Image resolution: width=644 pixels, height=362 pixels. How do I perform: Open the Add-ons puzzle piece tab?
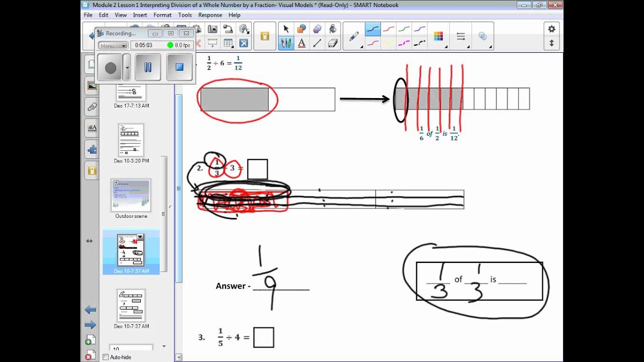pyautogui.click(x=92, y=149)
